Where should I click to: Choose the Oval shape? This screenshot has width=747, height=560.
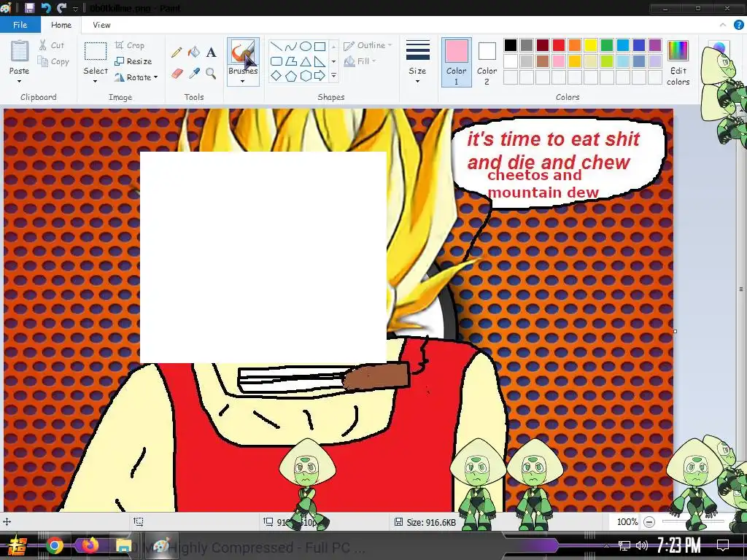coord(306,46)
